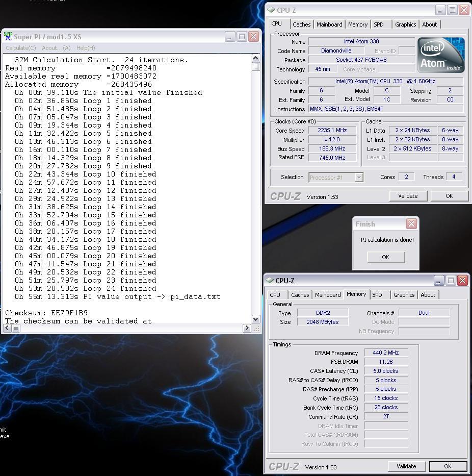Image resolution: width=472 pixels, height=476 pixels.
Task: Click Multiplier value x 12.0
Action: [x=332, y=139]
